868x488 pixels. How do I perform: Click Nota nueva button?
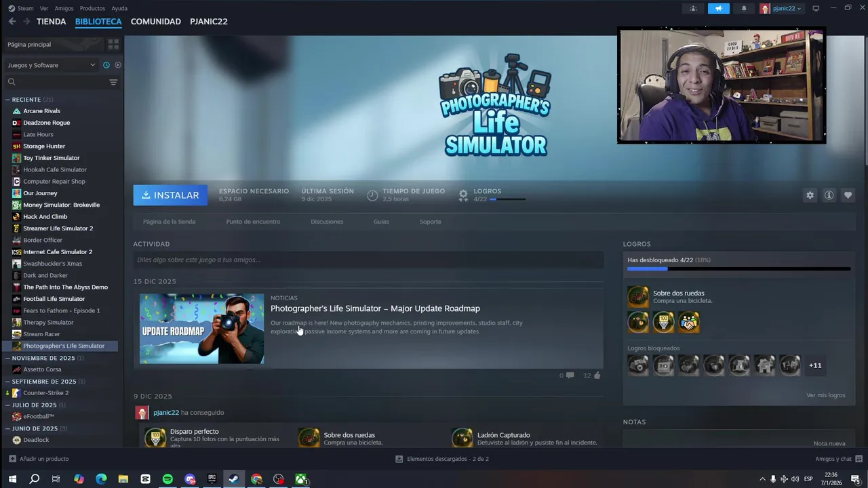click(x=829, y=443)
